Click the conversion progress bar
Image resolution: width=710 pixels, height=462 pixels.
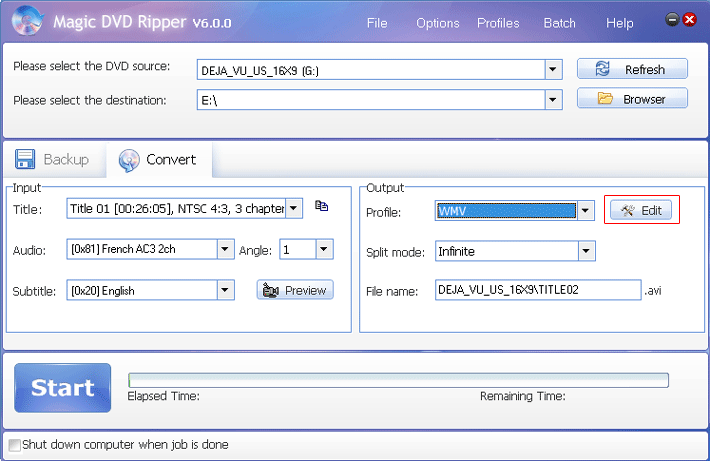point(398,379)
